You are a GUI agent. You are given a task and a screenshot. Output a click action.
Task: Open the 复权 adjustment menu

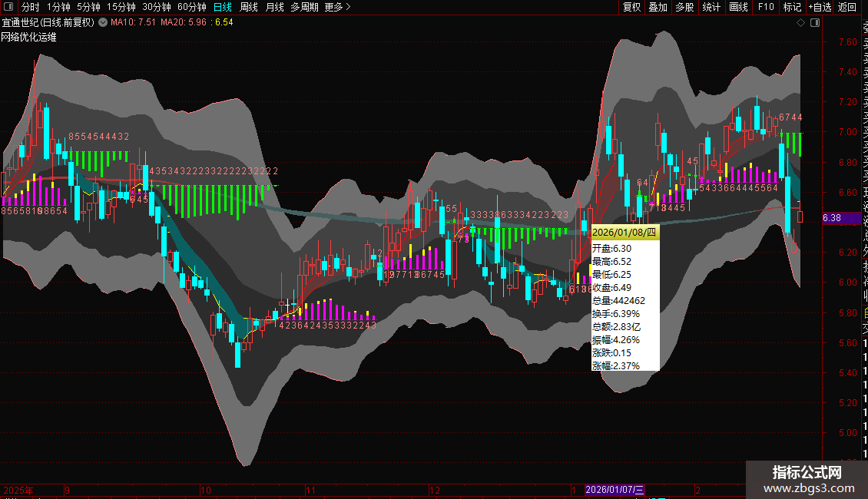pos(631,7)
